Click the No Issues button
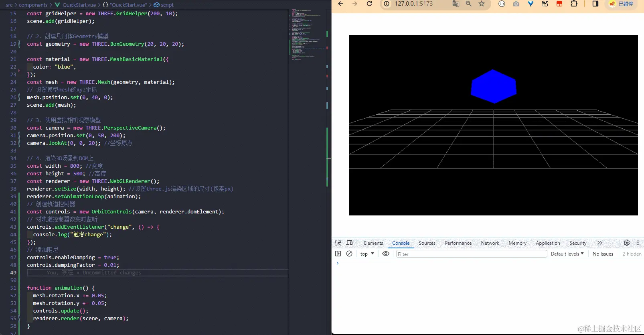Image resolution: width=644 pixels, height=335 pixels. (x=603, y=254)
